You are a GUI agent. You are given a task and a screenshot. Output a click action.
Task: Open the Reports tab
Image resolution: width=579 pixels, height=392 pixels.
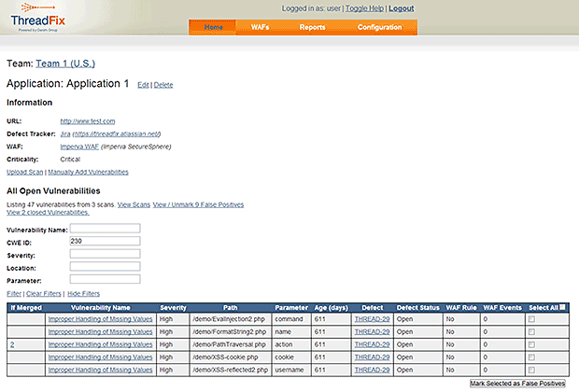click(x=312, y=27)
